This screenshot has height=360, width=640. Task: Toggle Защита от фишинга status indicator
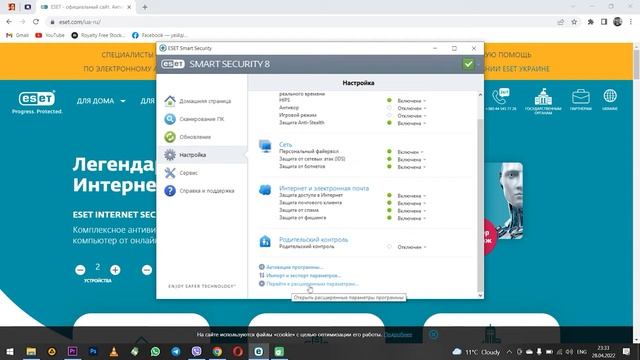(x=389, y=218)
